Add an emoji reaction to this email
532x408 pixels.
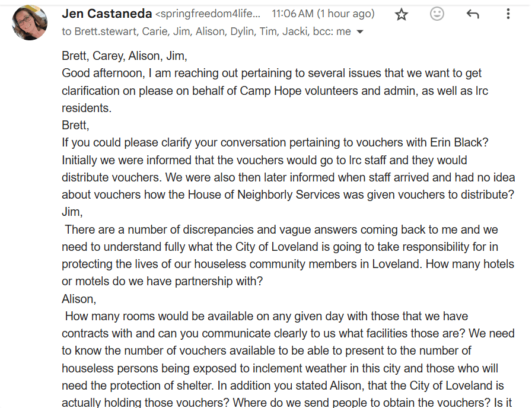point(437,14)
